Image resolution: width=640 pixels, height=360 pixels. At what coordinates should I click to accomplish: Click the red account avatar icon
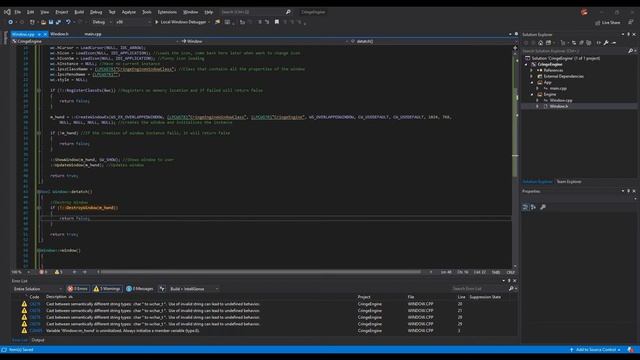click(584, 12)
